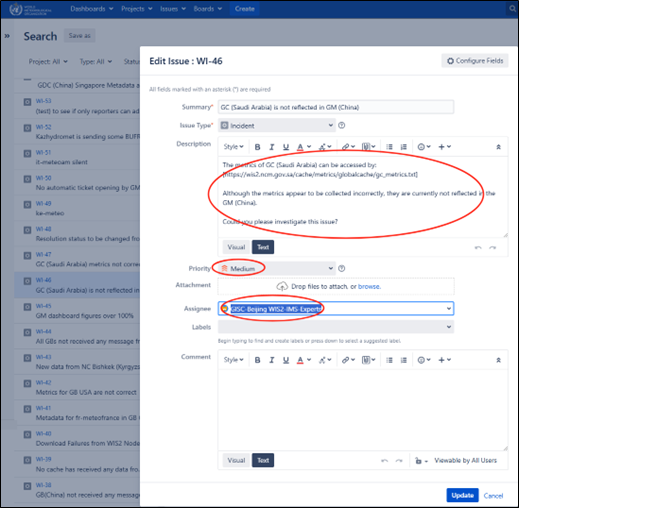Click Bold in the Description toolbar

pos(257,146)
